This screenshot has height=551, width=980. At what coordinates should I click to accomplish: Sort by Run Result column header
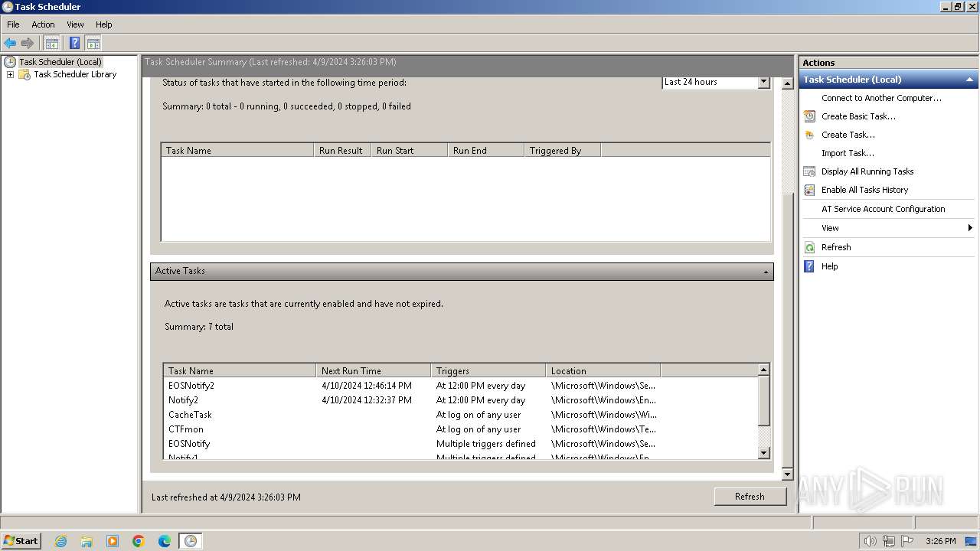(342, 150)
